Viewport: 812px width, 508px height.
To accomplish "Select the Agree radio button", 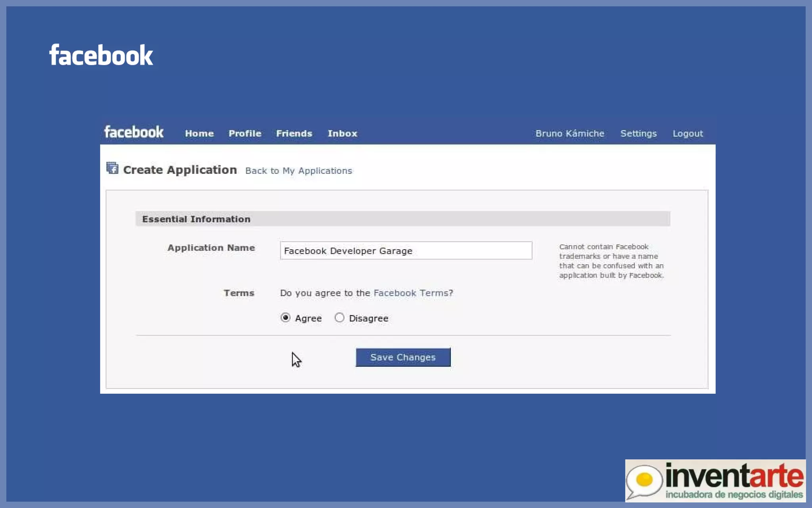I will click(285, 317).
